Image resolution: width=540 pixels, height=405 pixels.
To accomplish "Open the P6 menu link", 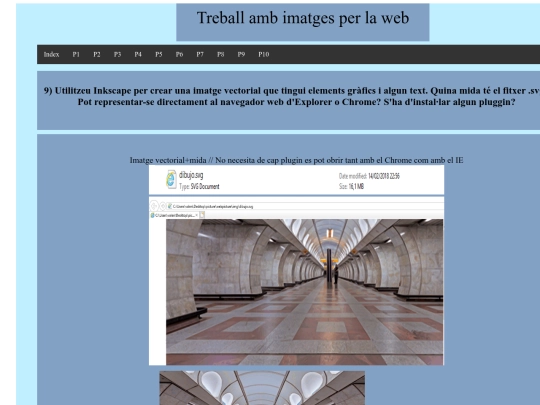I will click(179, 54).
